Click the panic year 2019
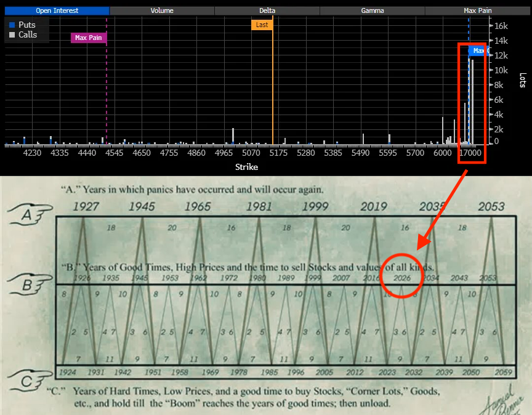532x415 pixels. click(374, 207)
